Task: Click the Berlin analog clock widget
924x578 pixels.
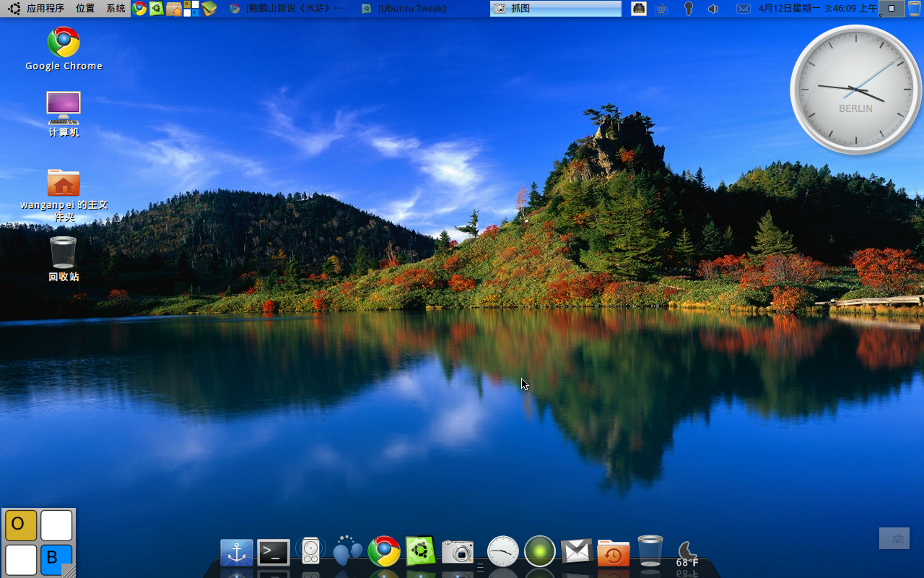Action: click(856, 90)
